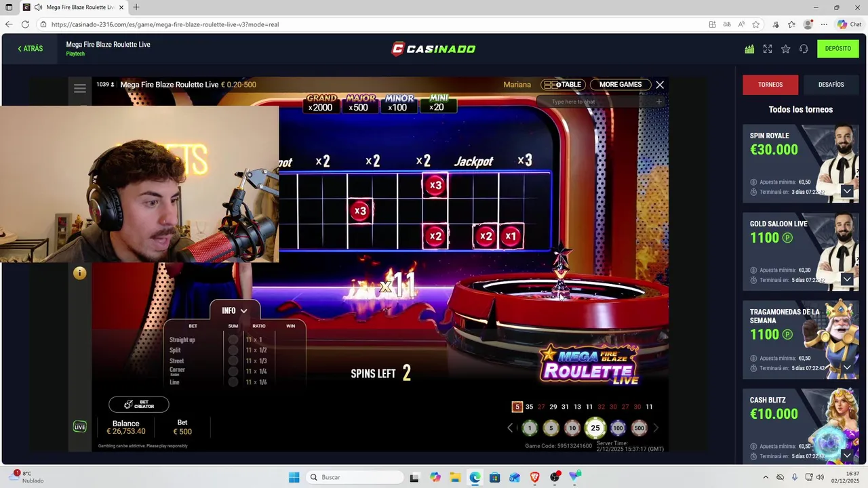The image size is (868, 488).
Task: Reload the page
Action: (25, 24)
